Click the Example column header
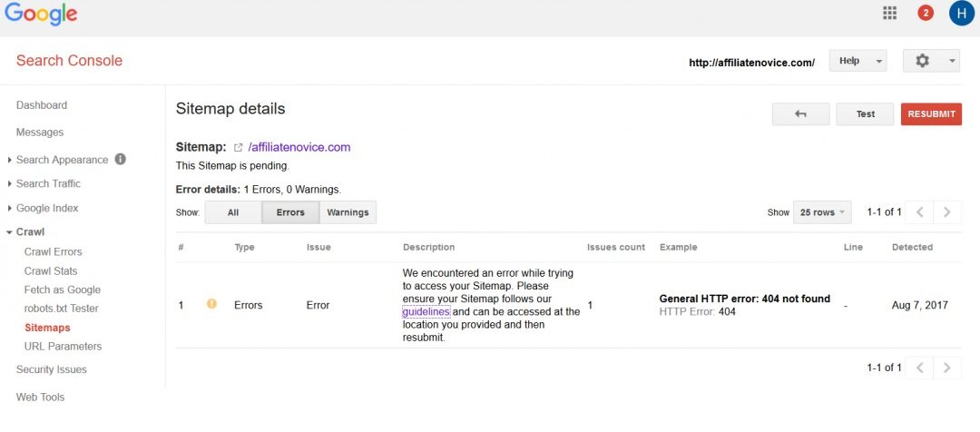 click(678, 247)
